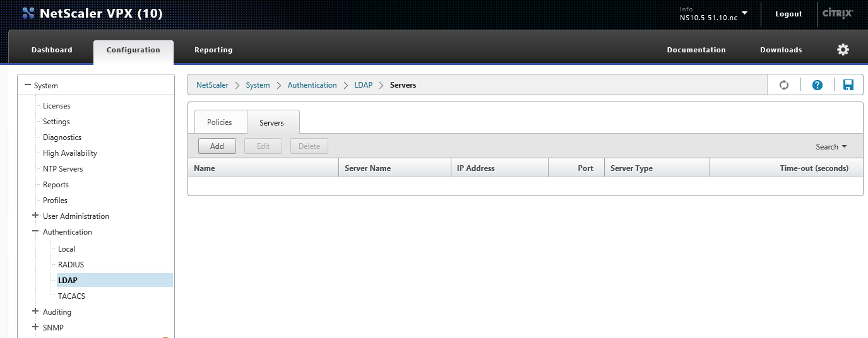Follow the System breadcrumb link

258,85
